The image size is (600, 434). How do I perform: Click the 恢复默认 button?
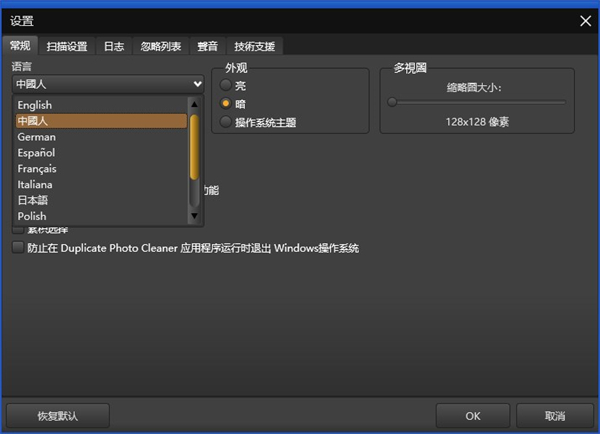click(57, 415)
